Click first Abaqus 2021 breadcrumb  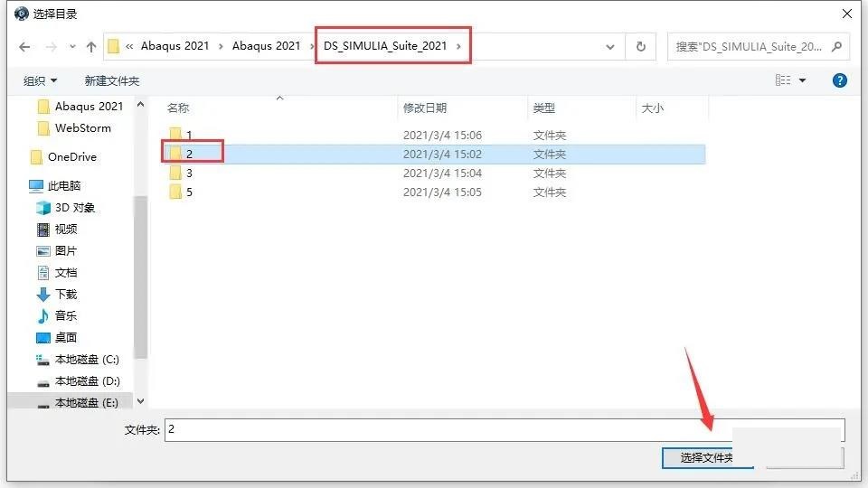pos(175,46)
